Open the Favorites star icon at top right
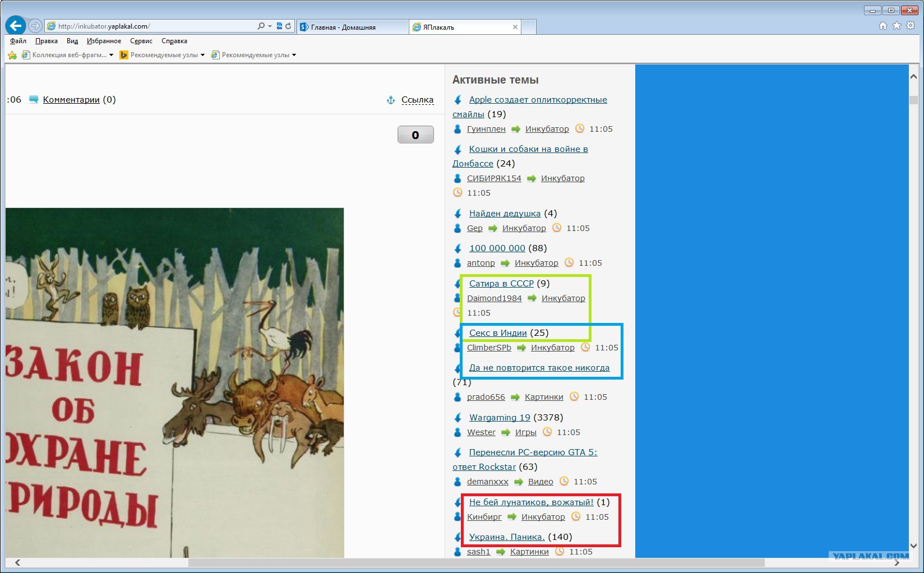Screen dimensions: 924x573 pyautogui.click(x=897, y=26)
